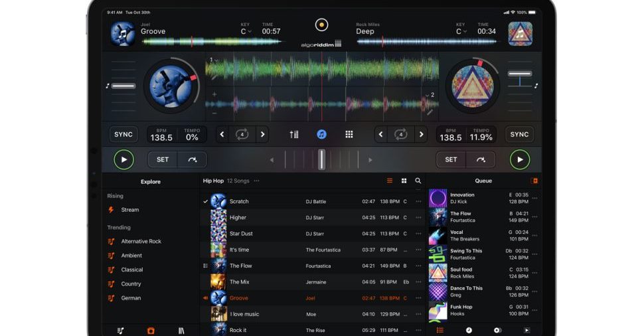Select Country genre
Screen dimensions: 644x336
point(131,284)
